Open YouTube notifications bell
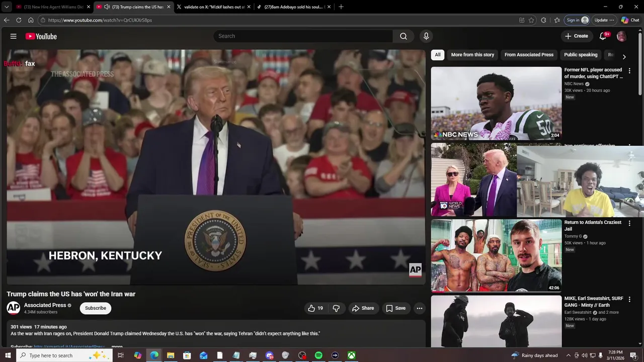Screen dimensions: 644x362 coord(603,36)
